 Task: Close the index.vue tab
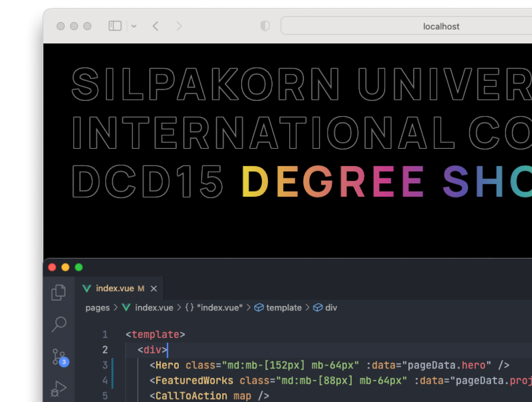click(x=154, y=288)
